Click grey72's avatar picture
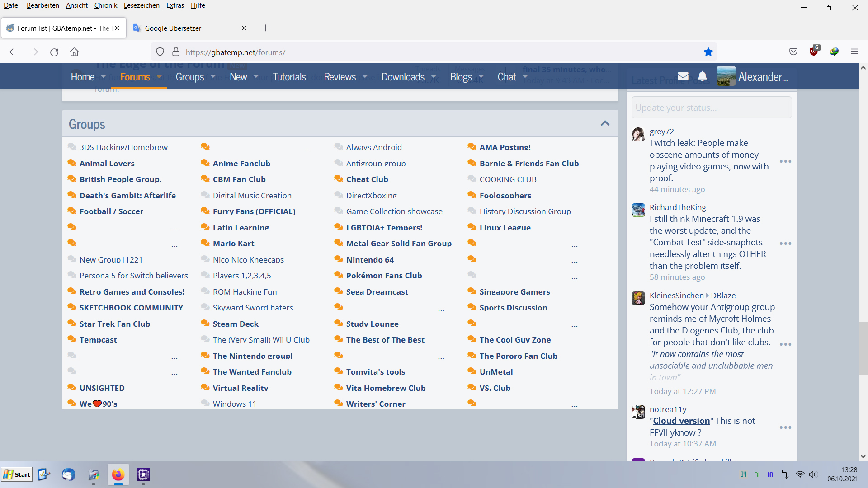 [x=638, y=134]
